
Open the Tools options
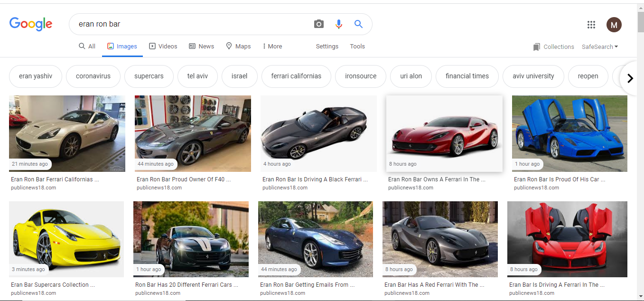[357, 46]
